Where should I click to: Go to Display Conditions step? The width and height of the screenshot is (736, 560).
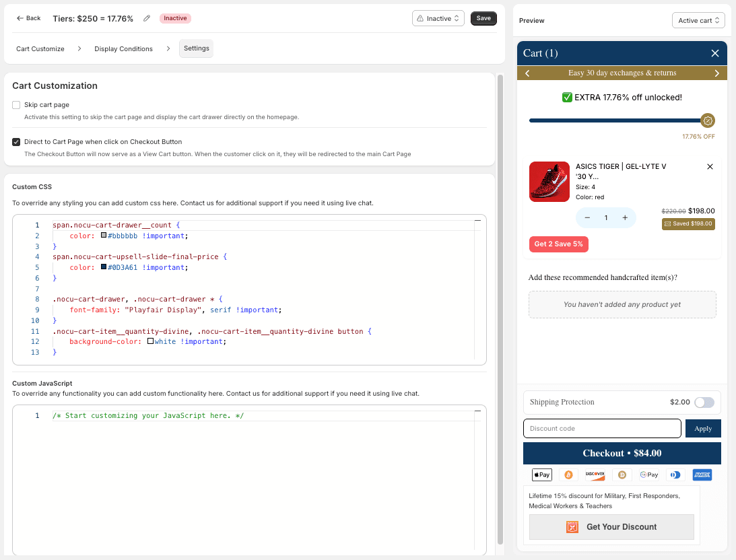(123, 48)
